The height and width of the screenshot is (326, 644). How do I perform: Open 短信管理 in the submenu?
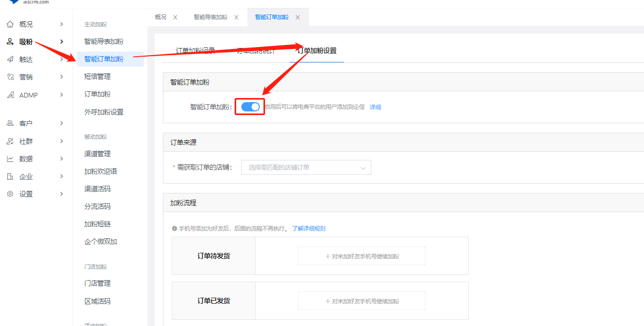(x=97, y=76)
